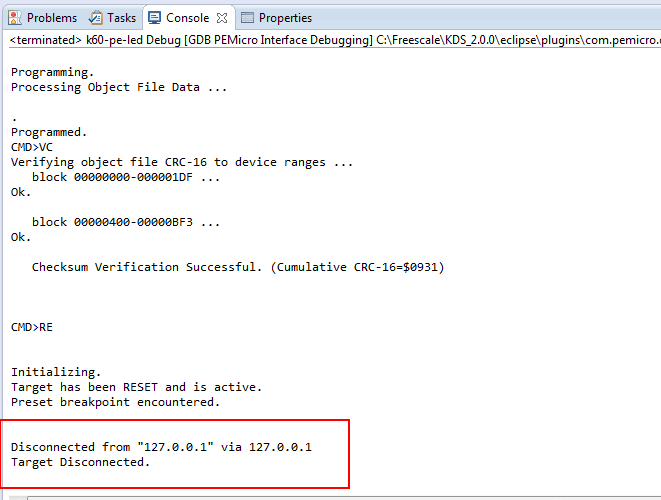Click the 'CMD>RE' command line
661x500 pixels.
[x=32, y=327]
